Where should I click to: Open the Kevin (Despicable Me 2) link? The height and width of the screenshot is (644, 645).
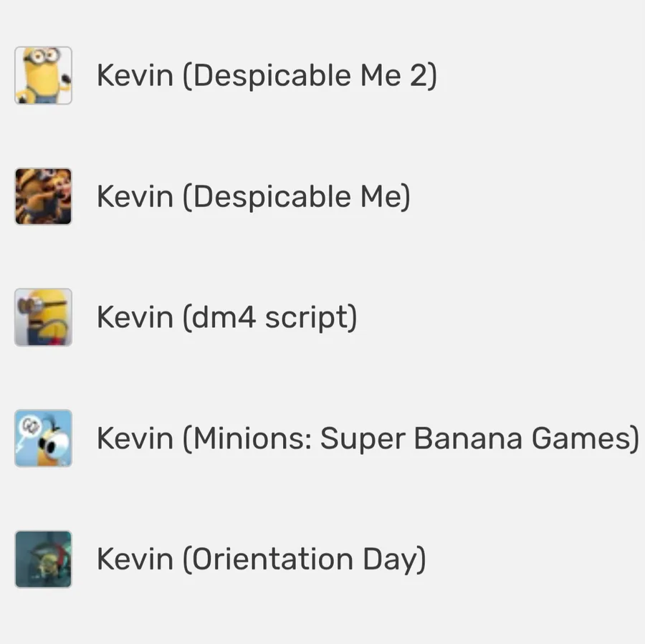pos(267,75)
